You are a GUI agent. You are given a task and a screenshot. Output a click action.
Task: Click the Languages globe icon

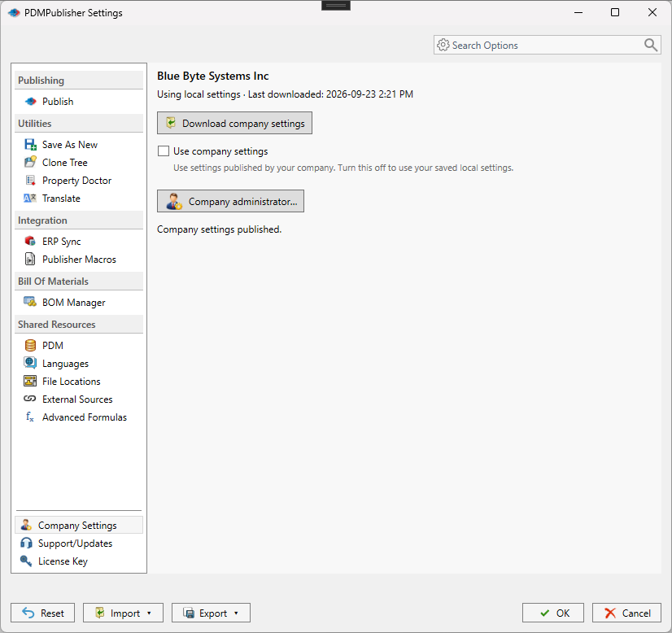(x=30, y=363)
